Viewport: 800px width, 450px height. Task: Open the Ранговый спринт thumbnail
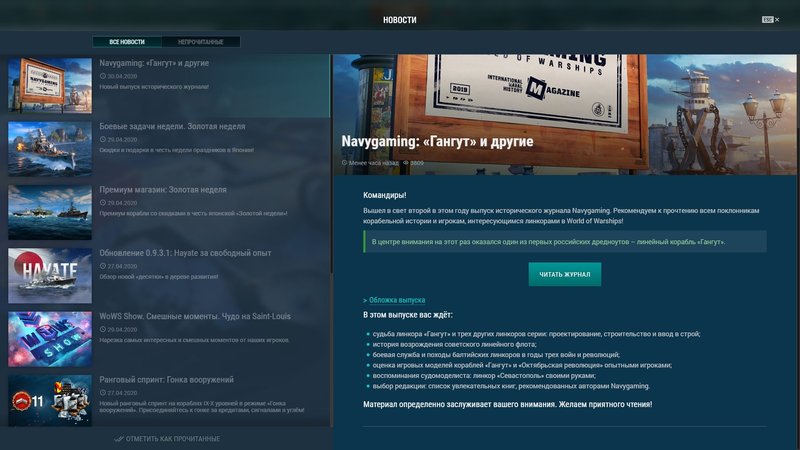tap(50, 401)
